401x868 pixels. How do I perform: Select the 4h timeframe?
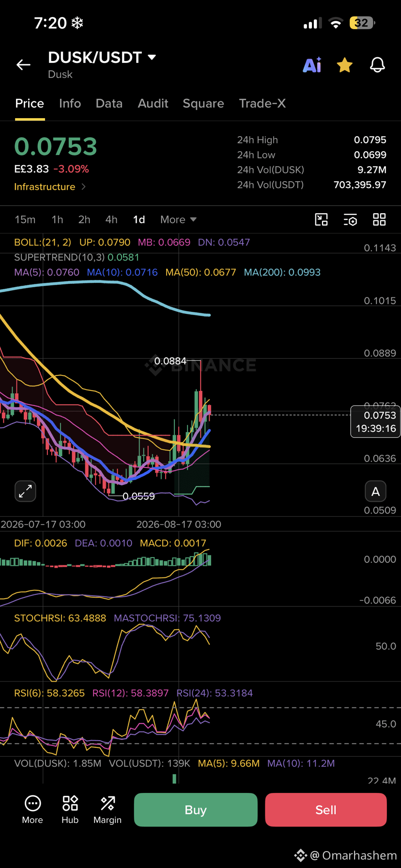[x=111, y=220]
